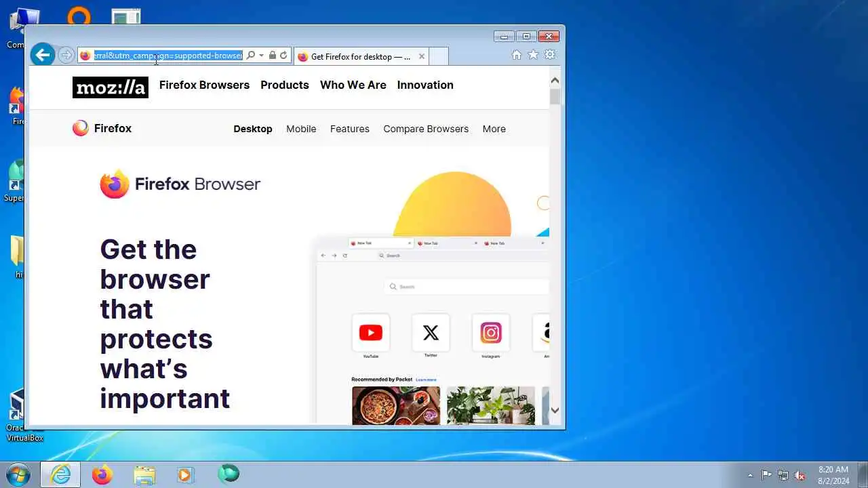Click the Home icon in Internet Explorer
The height and width of the screenshot is (488, 868).
pos(517,55)
